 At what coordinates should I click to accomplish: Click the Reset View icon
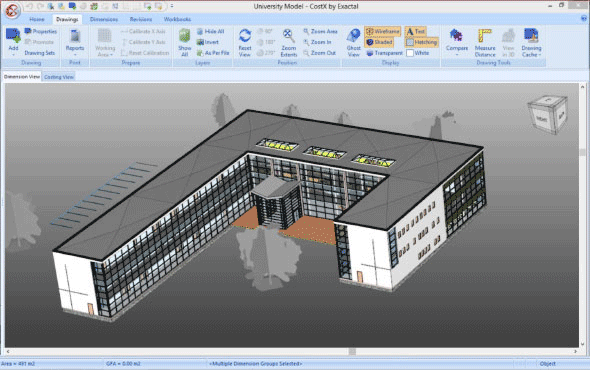pos(245,36)
